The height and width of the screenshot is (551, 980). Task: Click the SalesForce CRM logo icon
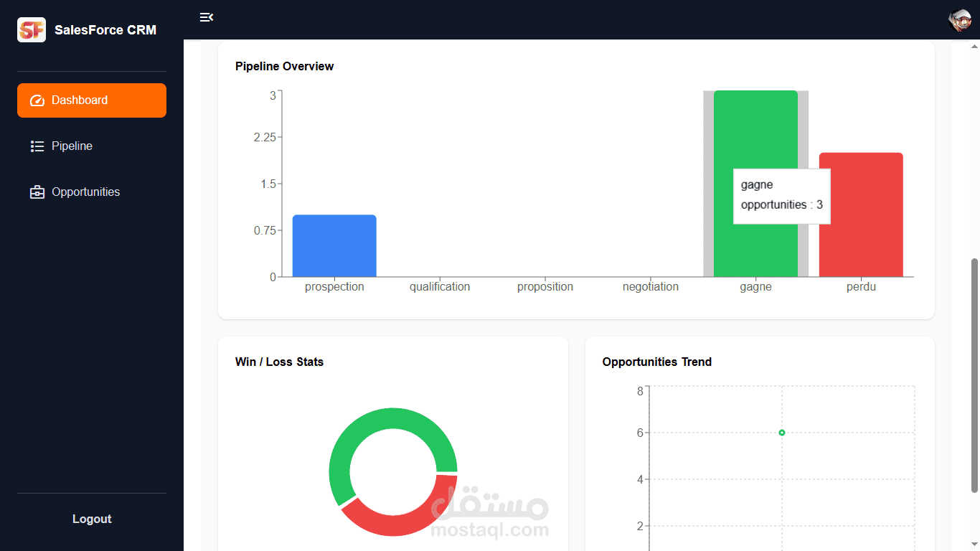pos(32,30)
